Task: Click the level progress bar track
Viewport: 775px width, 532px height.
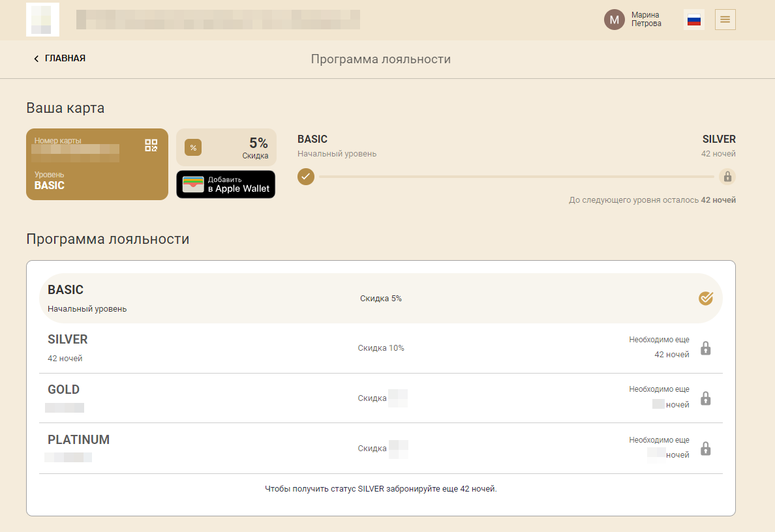Action: 517,176
